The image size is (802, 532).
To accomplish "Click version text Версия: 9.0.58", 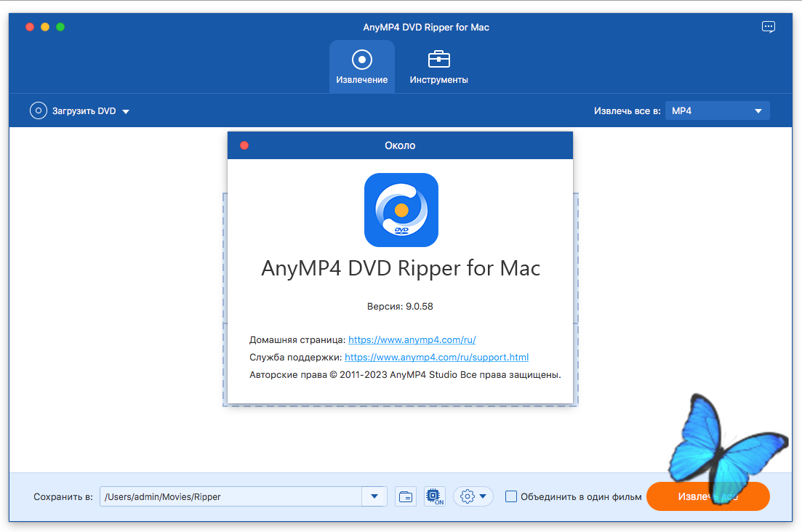I will (x=400, y=307).
